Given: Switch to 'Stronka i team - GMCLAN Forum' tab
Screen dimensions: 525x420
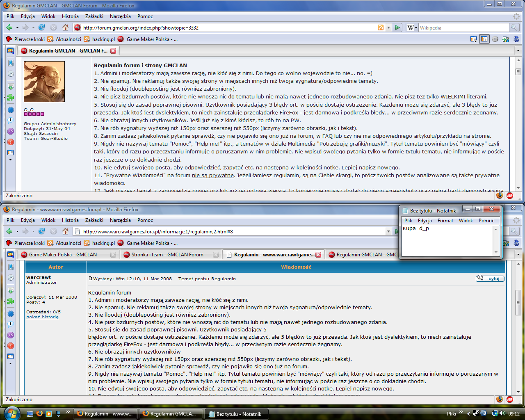Looking at the screenshot, I should 167,255.
